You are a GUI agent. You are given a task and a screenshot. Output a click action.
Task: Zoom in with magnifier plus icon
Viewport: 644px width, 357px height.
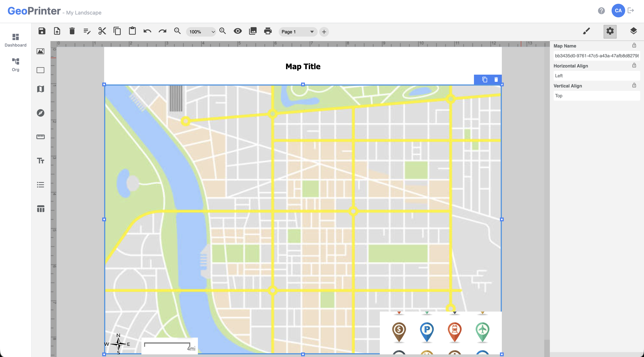pyautogui.click(x=223, y=31)
